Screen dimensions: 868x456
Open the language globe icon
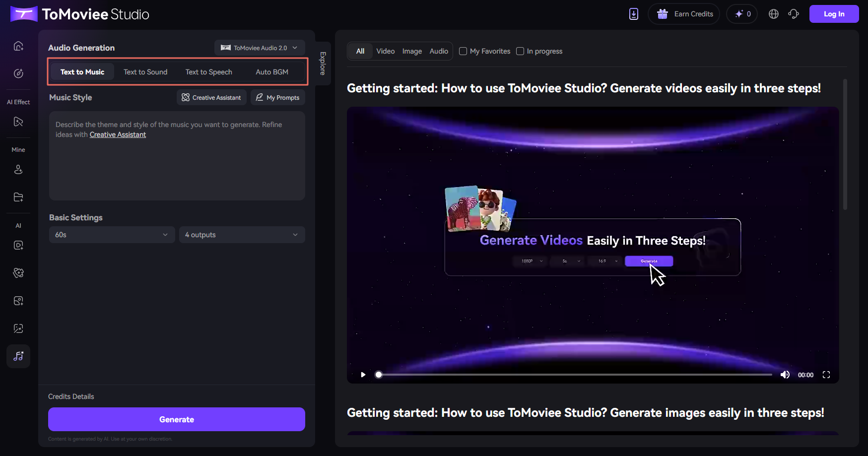click(x=773, y=14)
